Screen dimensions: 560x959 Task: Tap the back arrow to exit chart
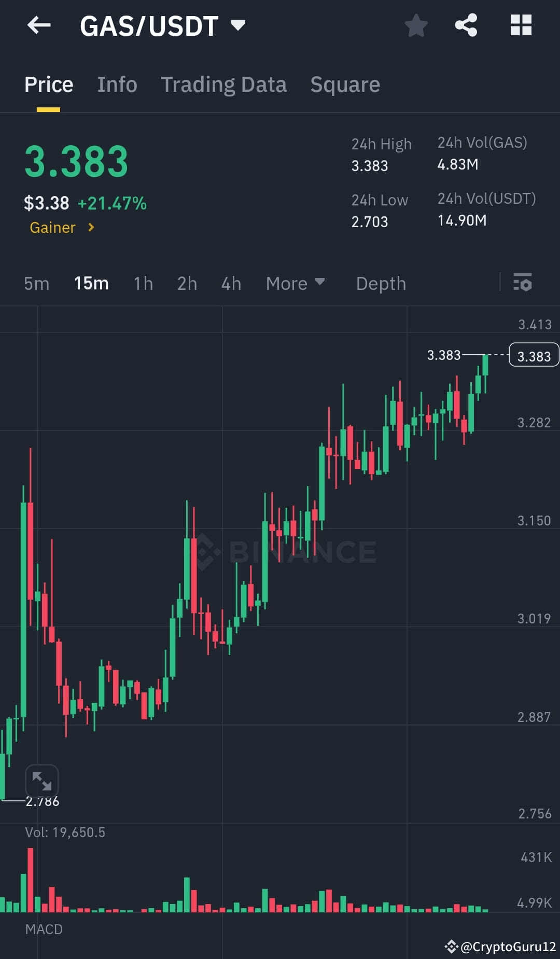[x=39, y=25]
